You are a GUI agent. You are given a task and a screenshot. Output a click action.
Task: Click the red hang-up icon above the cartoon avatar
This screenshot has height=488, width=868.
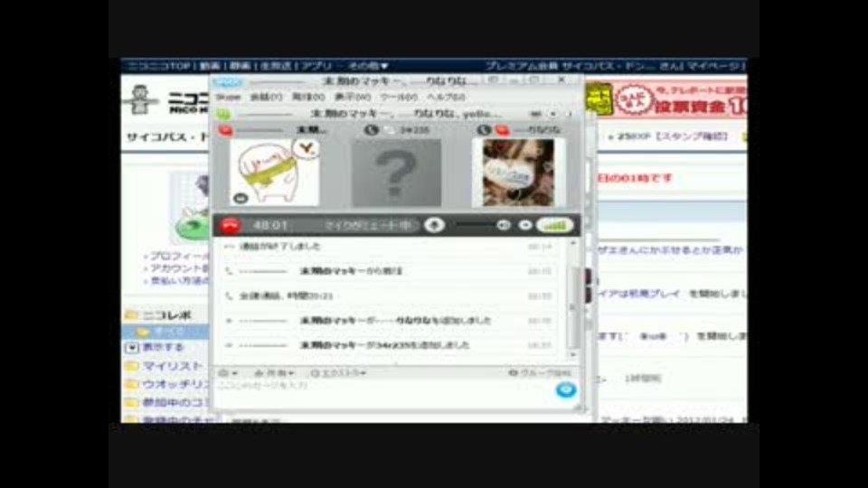click(x=225, y=130)
